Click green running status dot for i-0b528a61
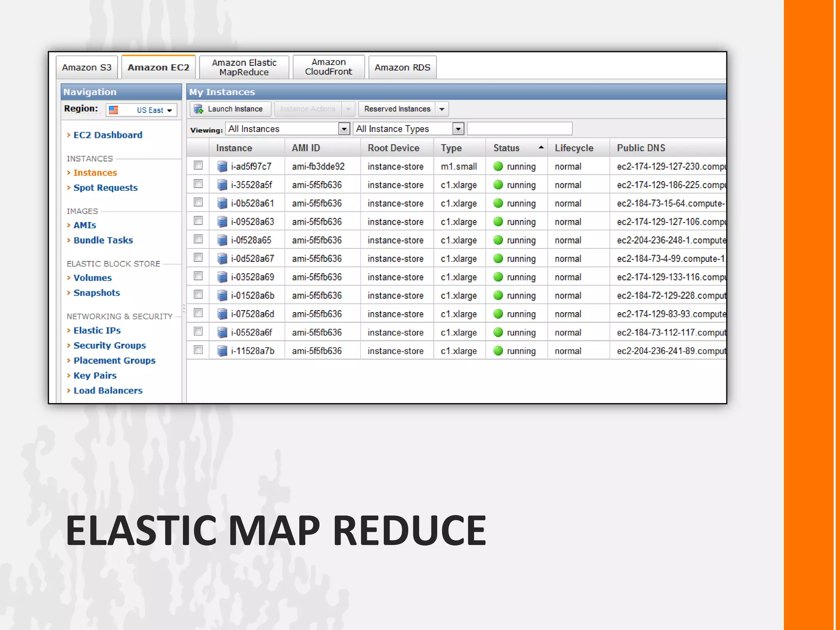Image resolution: width=840 pixels, height=630 pixels. click(x=498, y=203)
